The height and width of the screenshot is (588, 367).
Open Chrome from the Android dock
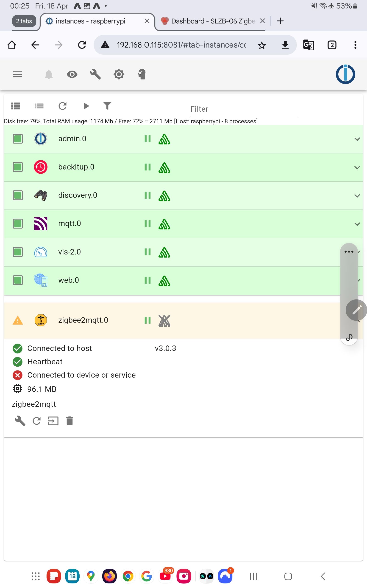point(128,576)
